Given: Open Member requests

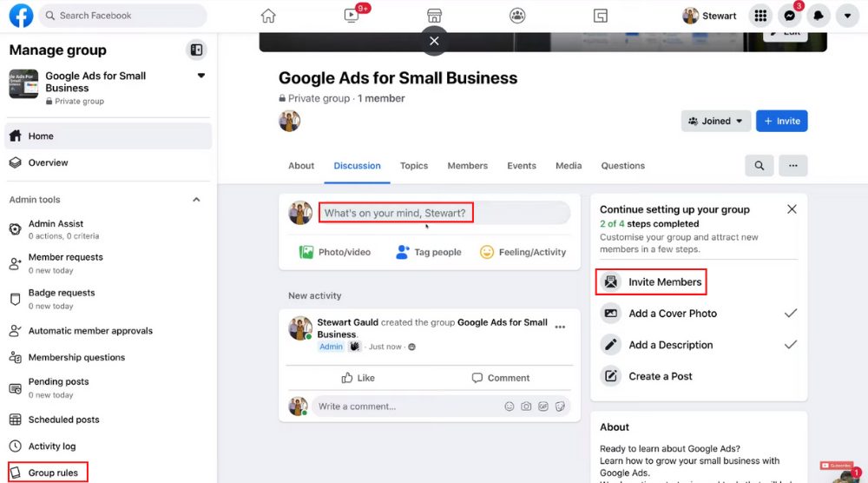Looking at the screenshot, I should coord(108,263).
